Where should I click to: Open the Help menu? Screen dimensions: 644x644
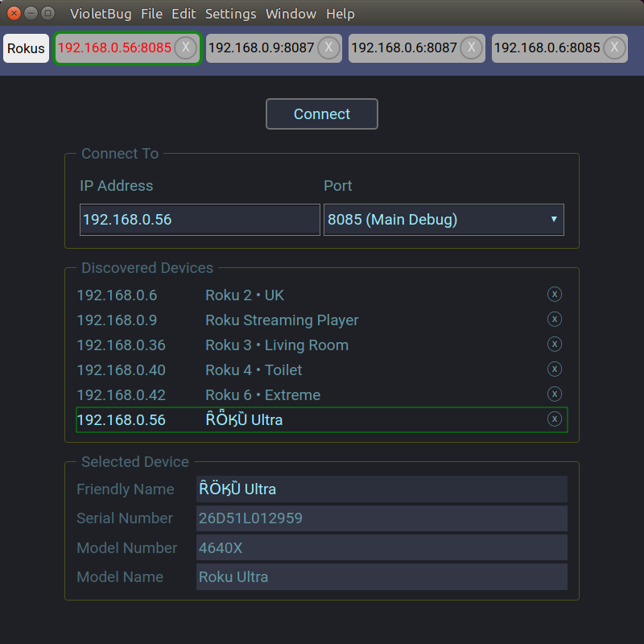point(340,14)
